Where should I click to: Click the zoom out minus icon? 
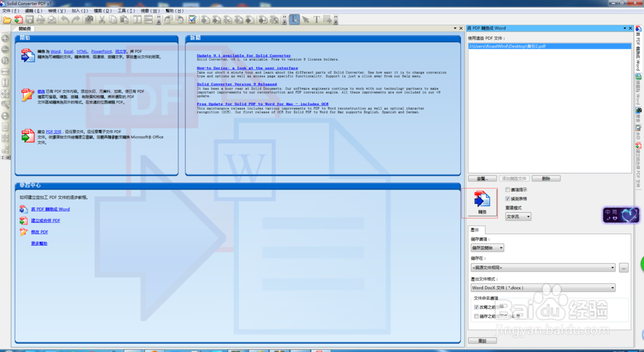[5, 50]
